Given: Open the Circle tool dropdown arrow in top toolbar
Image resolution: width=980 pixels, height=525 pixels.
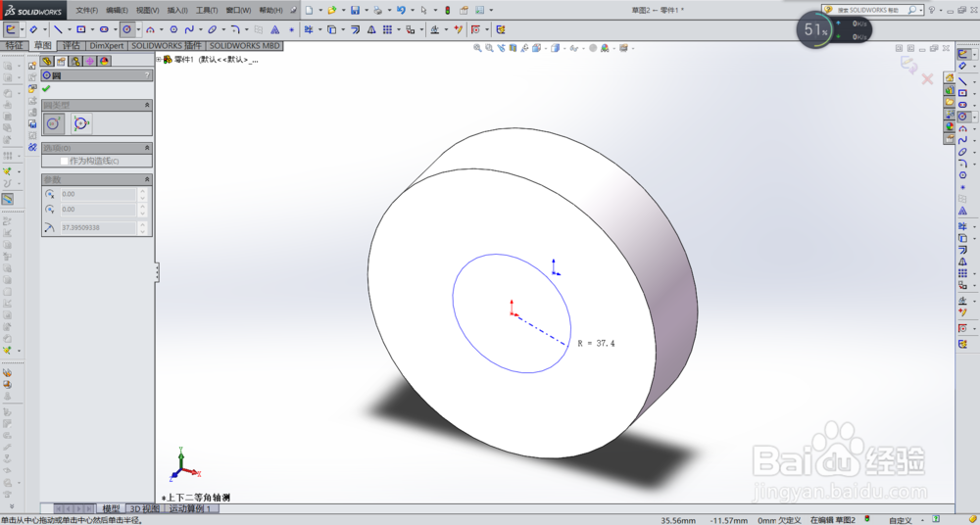Looking at the screenshot, I should (138, 29).
